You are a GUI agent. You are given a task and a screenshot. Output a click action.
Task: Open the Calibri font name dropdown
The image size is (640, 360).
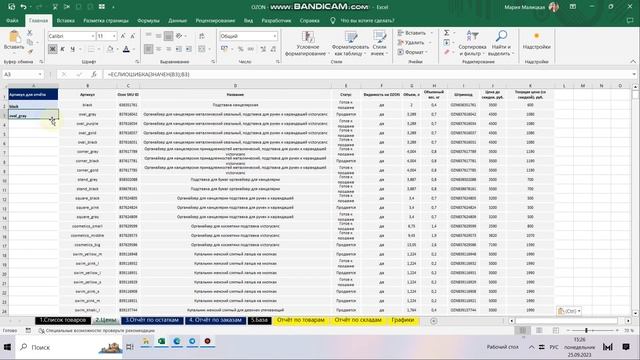93,36
